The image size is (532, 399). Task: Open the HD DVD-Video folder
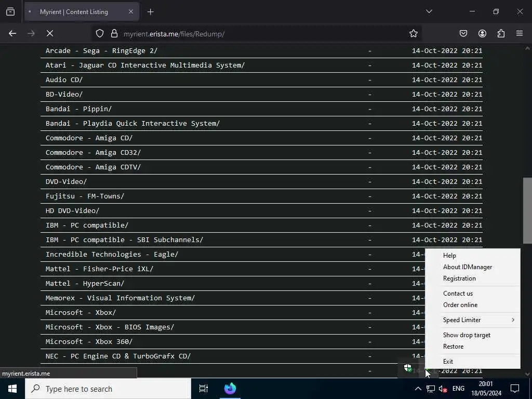(x=73, y=211)
